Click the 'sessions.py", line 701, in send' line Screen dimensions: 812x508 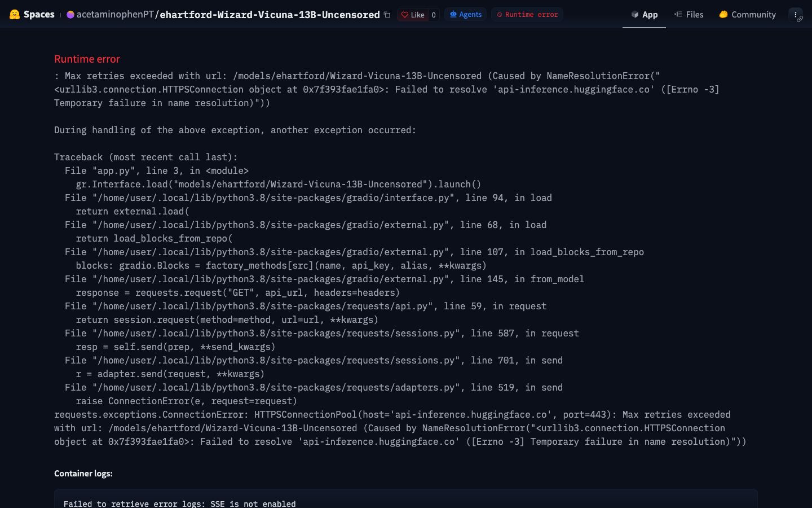click(x=314, y=360)
